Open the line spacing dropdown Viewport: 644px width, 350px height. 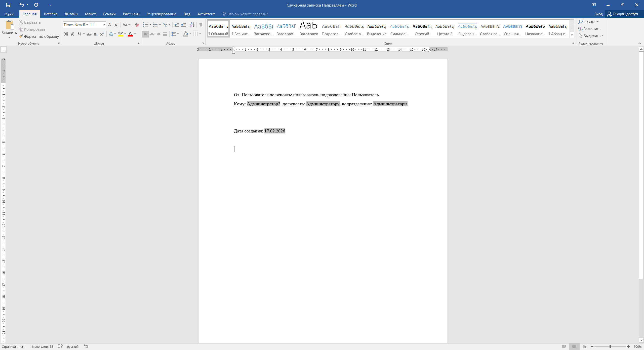pyautogui.click(x=178, y=34)
